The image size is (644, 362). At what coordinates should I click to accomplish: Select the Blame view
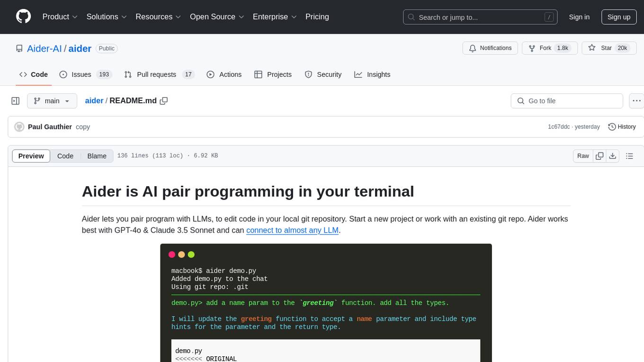pyautogui.click(x=97, y=156)
